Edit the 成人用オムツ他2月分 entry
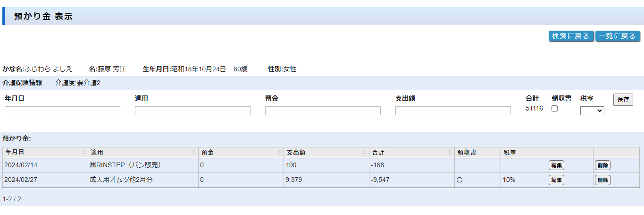 click(556, 180)
